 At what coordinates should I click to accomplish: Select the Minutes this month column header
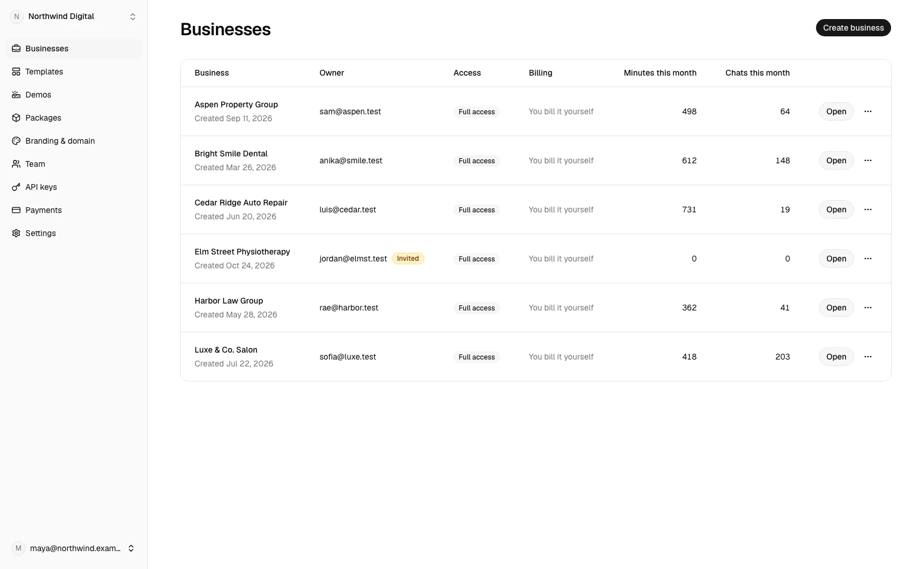coord(660,73)
